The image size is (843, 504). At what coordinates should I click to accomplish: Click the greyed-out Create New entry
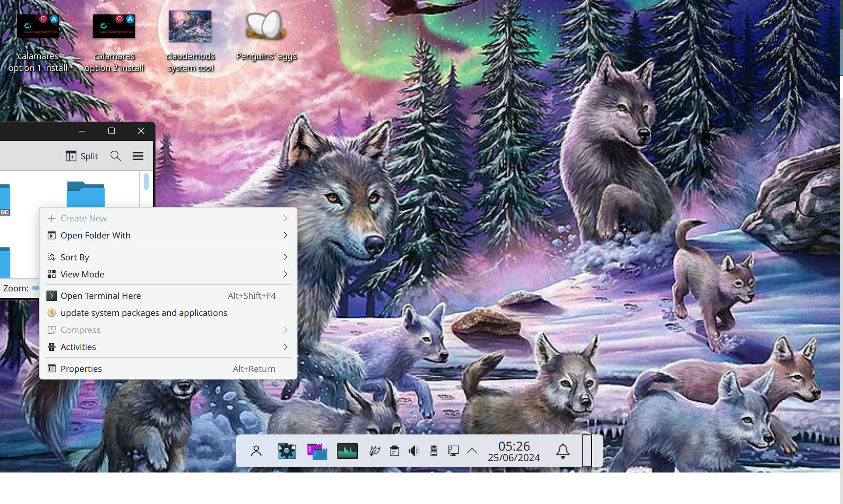(x=168, y=219)
